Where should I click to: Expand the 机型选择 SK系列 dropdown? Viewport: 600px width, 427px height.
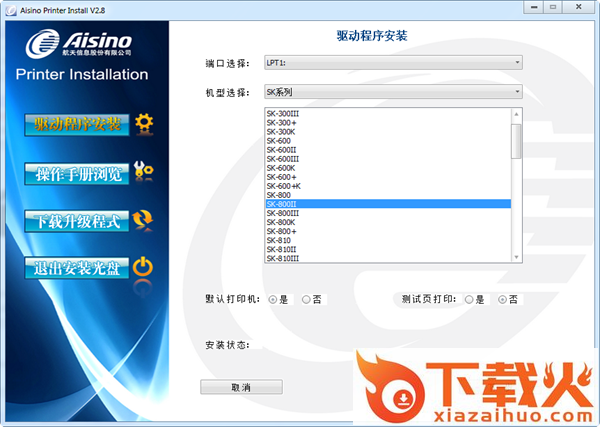pyautogui.click(x=392, y=92)
